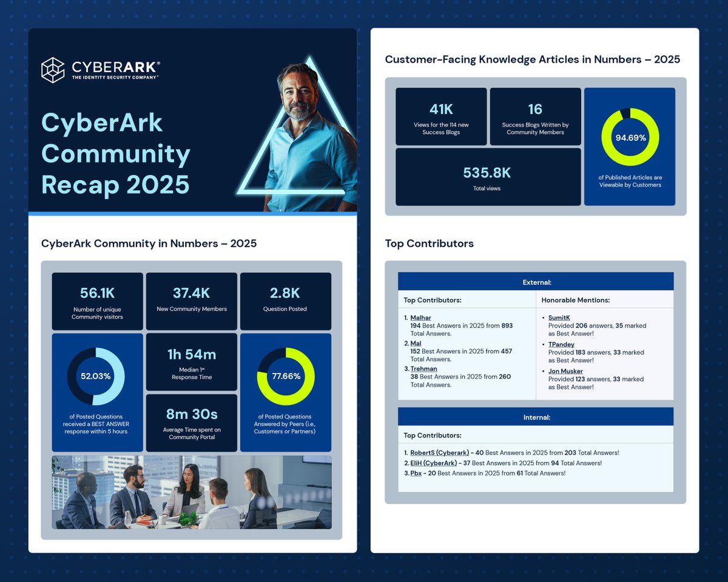
Task: Click '38 Best Answers in 2025 from 260' line
Action: pos(460,376)
